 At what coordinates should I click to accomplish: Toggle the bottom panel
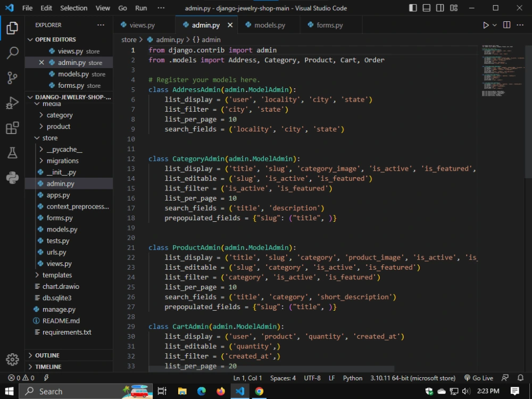click(x=427, y=8)
